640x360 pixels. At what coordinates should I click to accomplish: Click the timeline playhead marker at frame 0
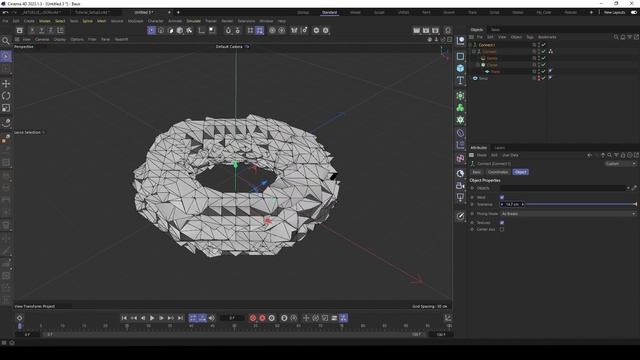coord(20,326)
